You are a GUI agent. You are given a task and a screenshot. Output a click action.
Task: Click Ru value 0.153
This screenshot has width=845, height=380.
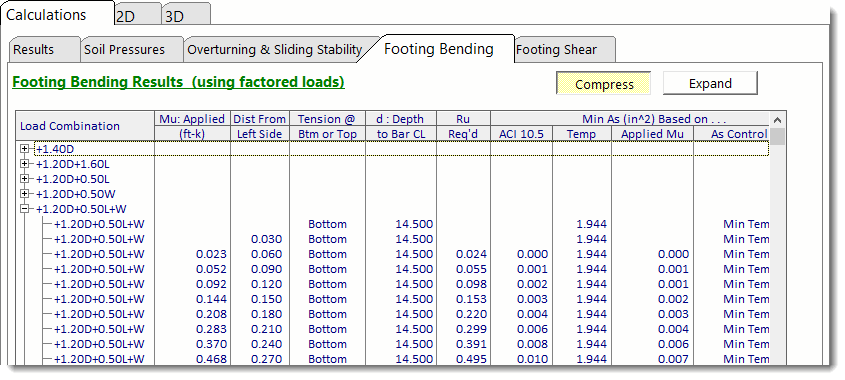[472, 300]
